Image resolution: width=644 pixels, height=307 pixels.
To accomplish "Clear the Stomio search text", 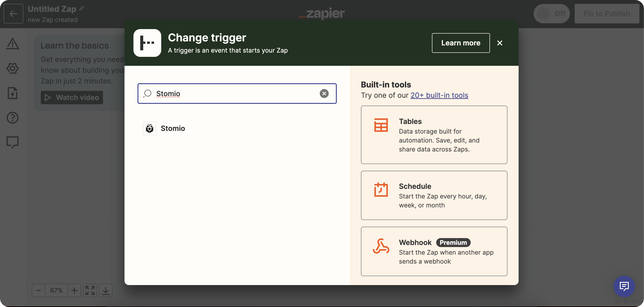I will [x=324, y=94].
